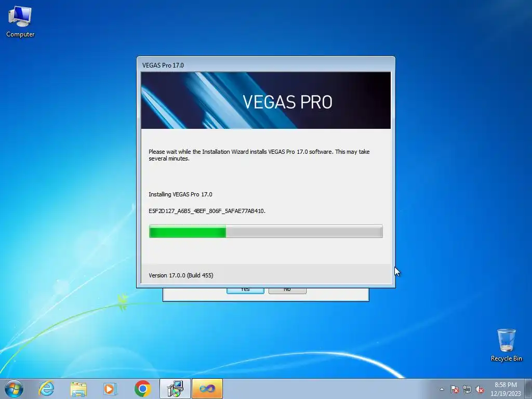Open the Recycle Bin on the desktop
This screenshot has width=532, height=399.
(506, 345)
